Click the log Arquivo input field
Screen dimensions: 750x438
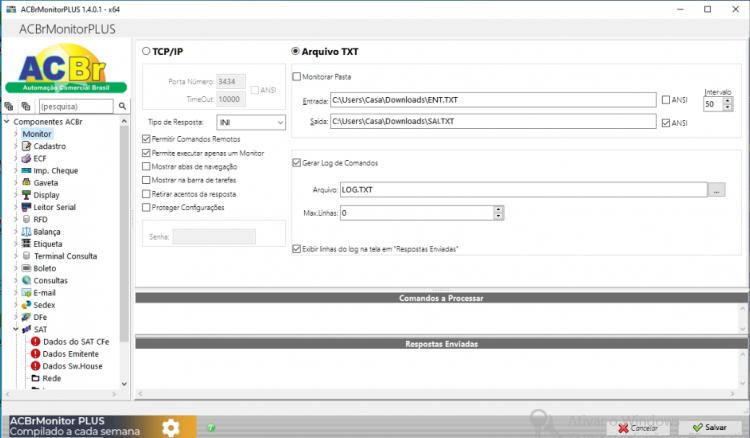(524, 190)
